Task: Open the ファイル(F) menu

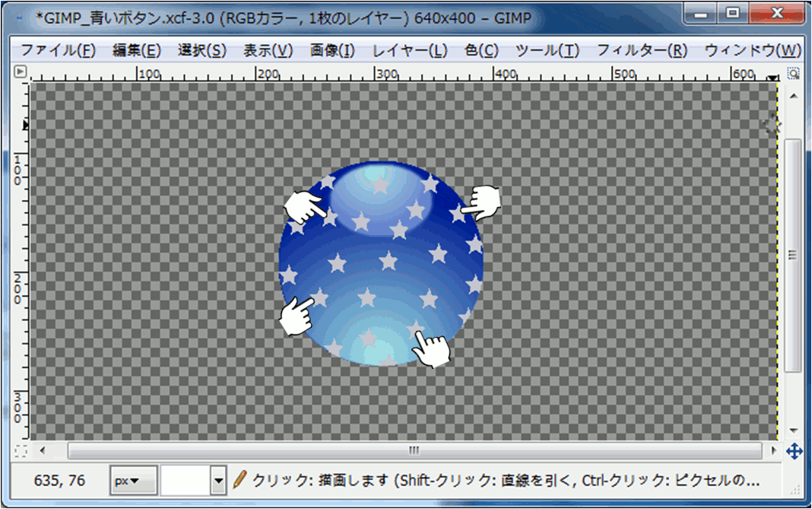Action: pos(58,51)
